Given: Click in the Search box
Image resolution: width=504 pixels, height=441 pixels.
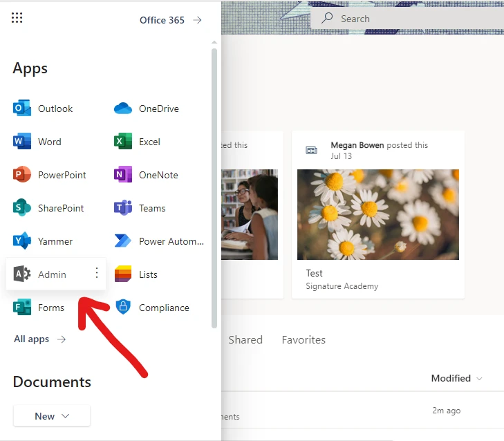Looking at the screenshot, I should [407, 19].
